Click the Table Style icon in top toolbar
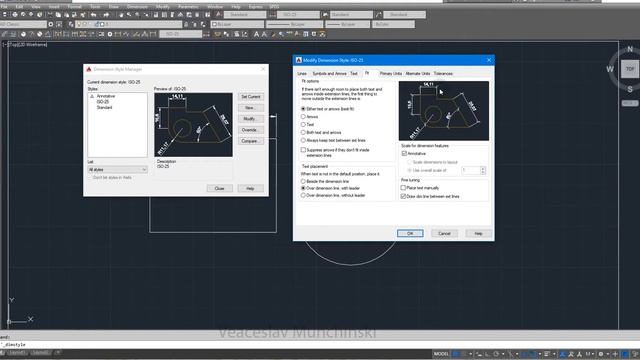This screenshot has height=360, width=640. click(x=325, y=15)
